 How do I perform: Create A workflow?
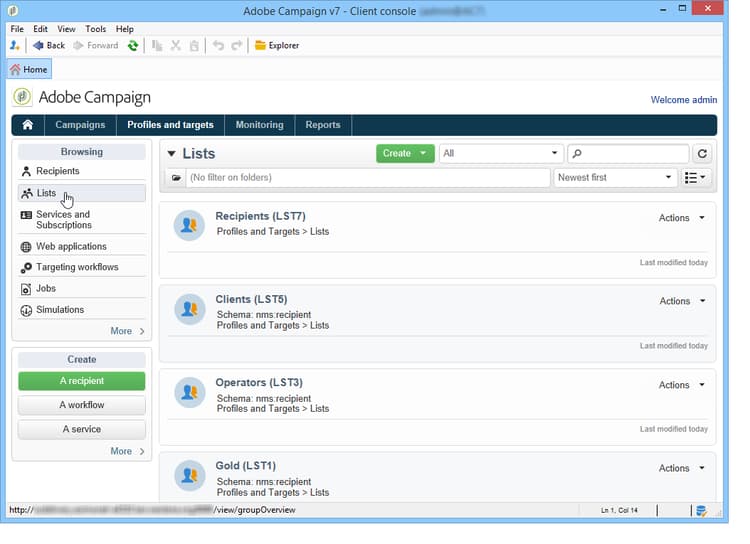coord(82,405)
